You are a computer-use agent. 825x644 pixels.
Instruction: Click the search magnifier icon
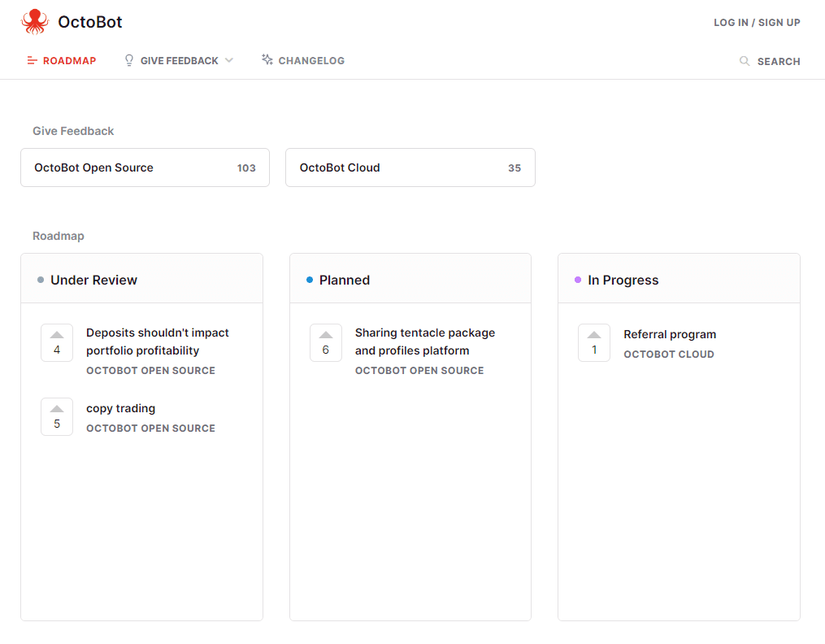click(x=744, y=61)
